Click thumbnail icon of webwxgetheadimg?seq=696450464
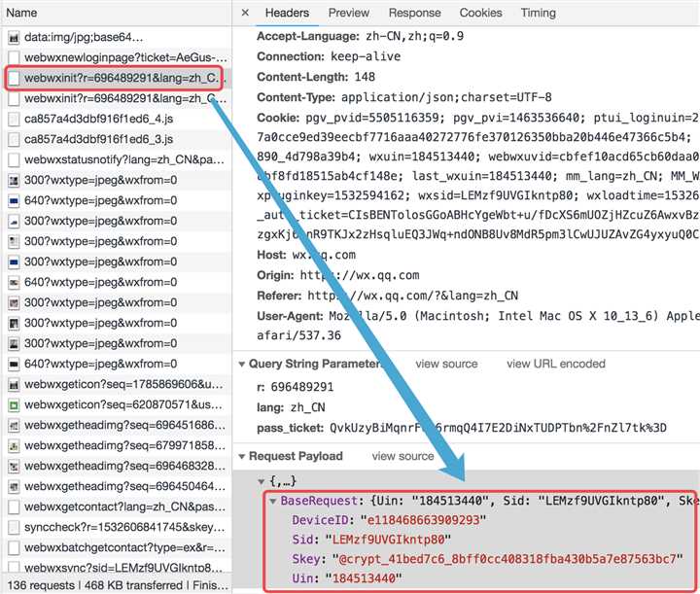This screenshot has height=594, width=700. pyautogui.click(x=14, y=487)
